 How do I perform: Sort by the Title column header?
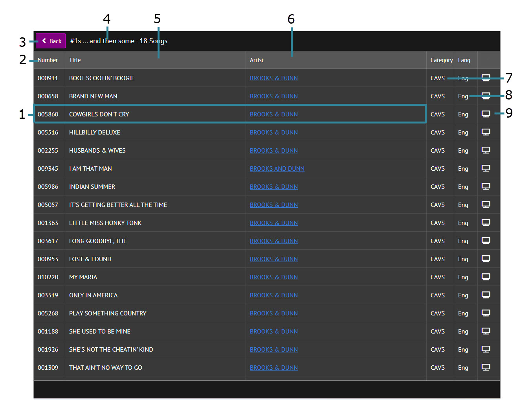tap(75, 60)
